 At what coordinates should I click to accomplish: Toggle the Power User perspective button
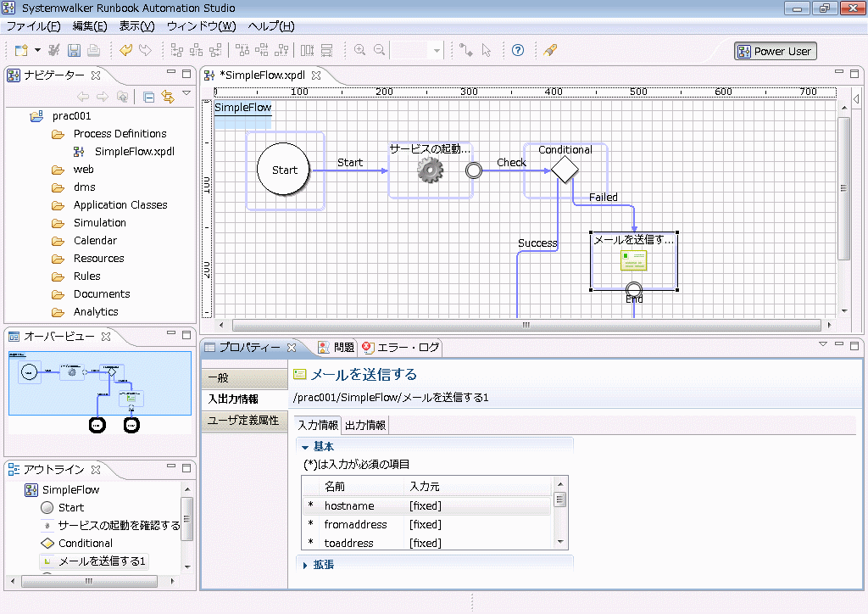(x=775, y=51)
